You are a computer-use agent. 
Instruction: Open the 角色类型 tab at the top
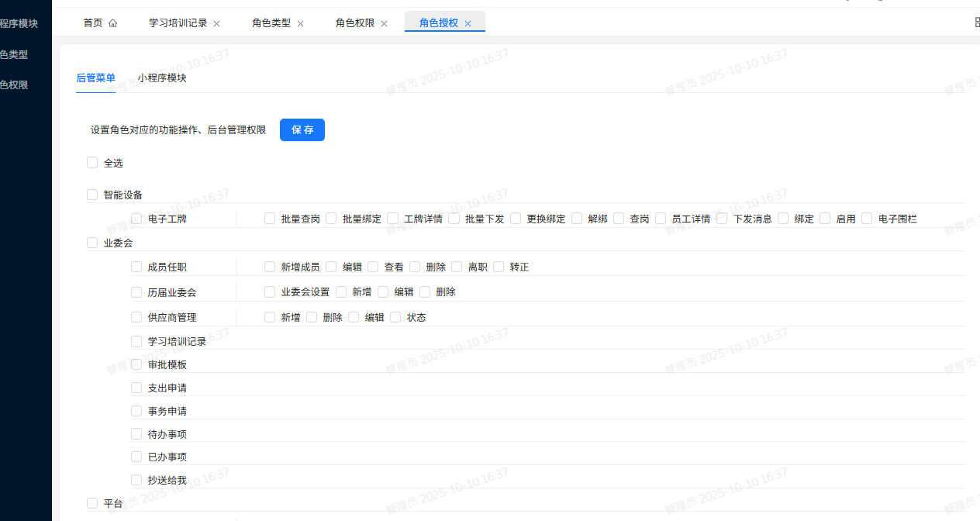pos(270,22)
